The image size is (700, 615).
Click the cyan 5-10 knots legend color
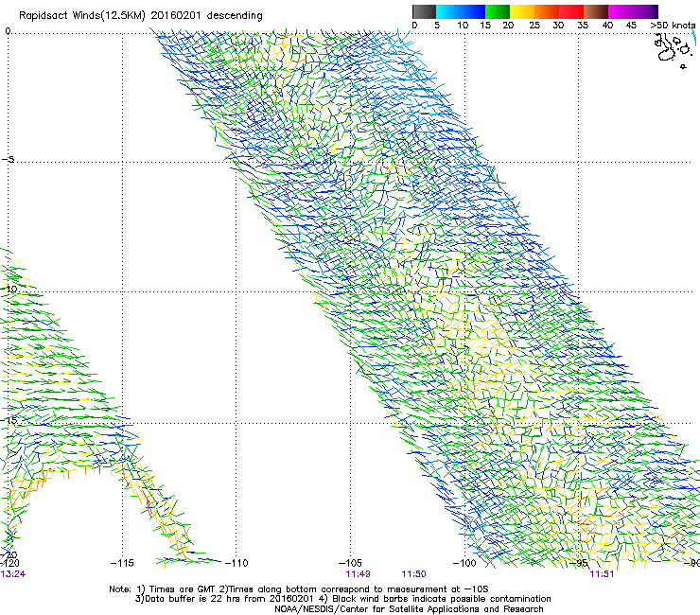(448, 11)
